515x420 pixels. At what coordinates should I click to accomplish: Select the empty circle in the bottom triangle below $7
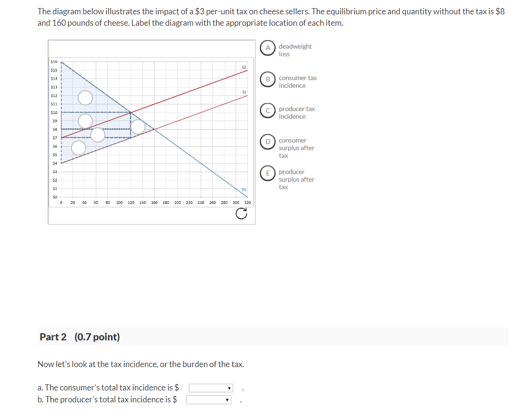click(x=79, y=147)
